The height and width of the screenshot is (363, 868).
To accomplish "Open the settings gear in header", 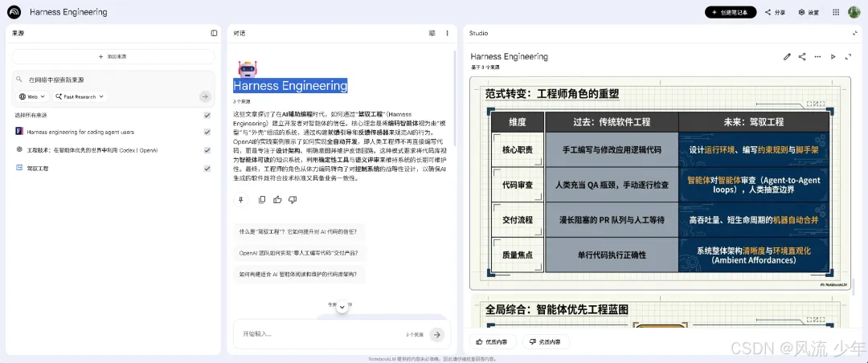I will (x=809, y=12).
